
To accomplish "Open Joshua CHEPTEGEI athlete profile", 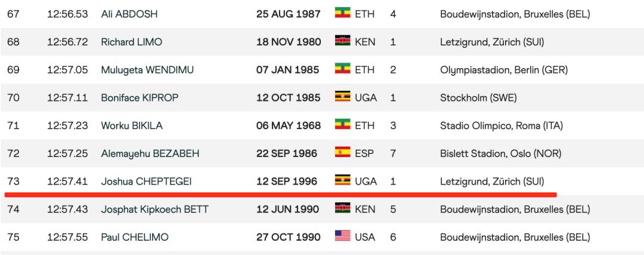I will click(x=147, y=181).
